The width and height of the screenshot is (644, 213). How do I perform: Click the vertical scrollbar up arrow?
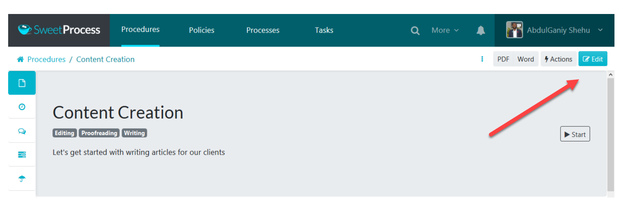pos(611,75)
